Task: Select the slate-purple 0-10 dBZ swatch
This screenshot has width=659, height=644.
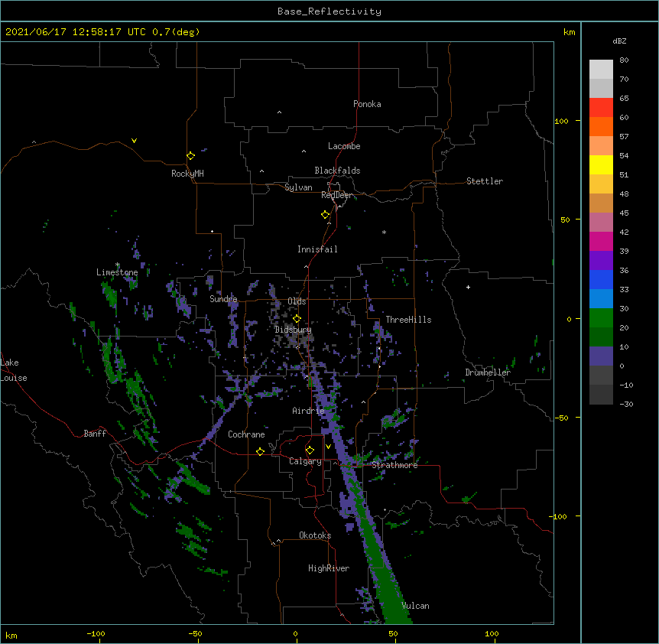Action: [601, 356]
